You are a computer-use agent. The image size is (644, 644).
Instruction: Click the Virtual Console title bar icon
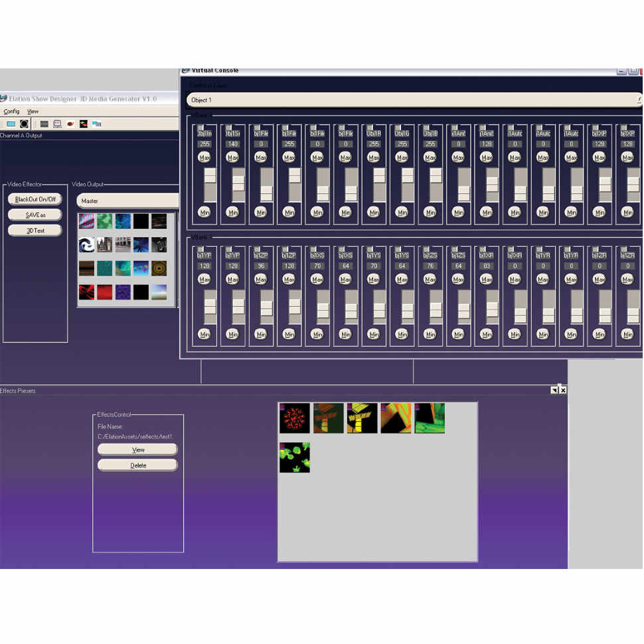[x=185, y=70]
